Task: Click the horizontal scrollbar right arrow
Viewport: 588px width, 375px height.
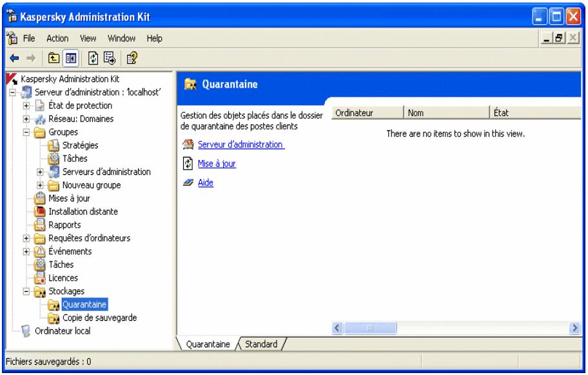Action: [x=575, y=328]
